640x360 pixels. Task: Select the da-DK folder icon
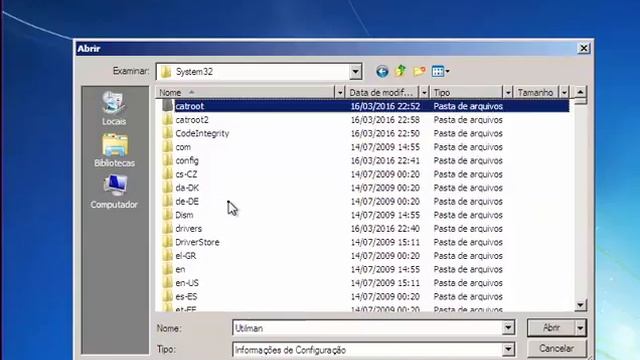[167, 187]
